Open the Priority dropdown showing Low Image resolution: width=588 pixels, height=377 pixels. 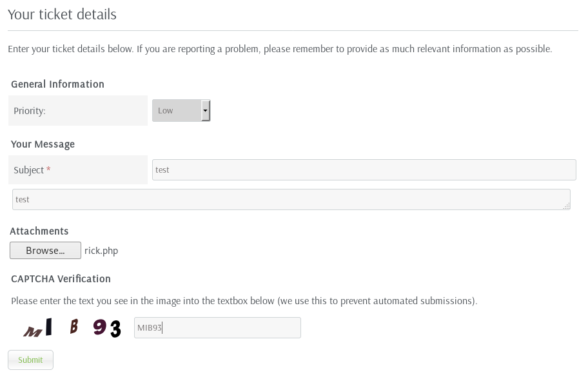coord(177,110)
